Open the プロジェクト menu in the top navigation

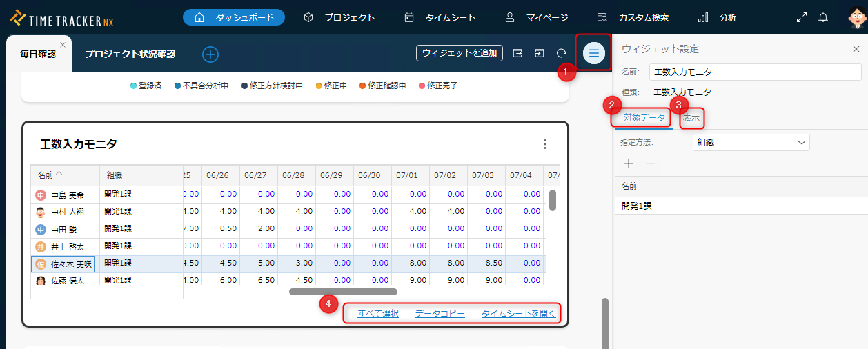click(x=339, y=17)
